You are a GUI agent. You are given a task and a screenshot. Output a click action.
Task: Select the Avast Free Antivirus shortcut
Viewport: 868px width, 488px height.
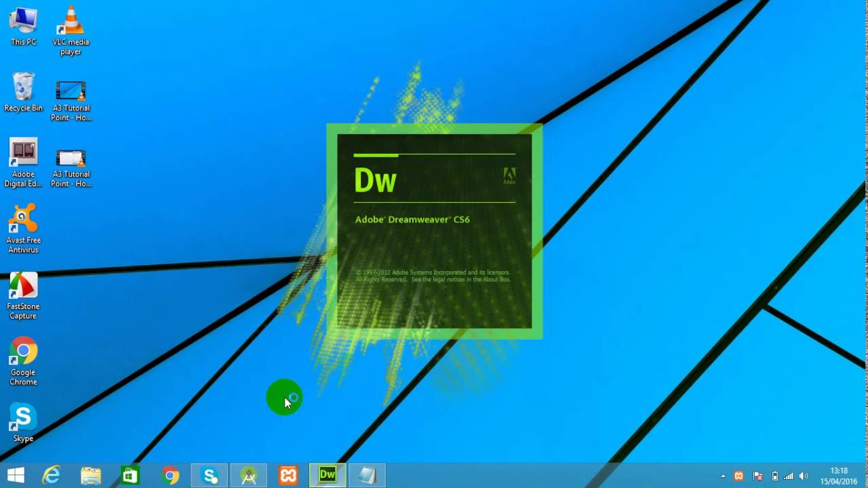click(23, 229)
